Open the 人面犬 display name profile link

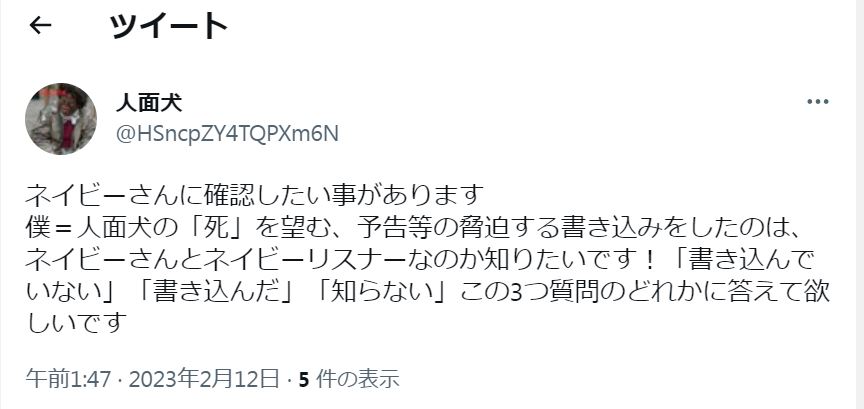coord(149,103)
